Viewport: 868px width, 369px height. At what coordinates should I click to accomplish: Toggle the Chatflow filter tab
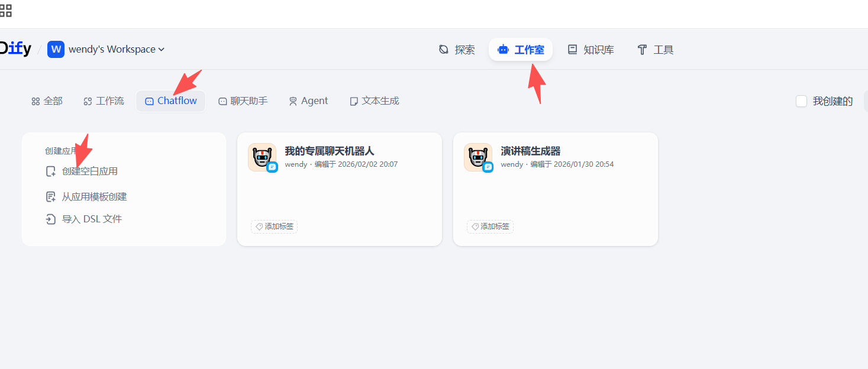click(x=170, y=101)
